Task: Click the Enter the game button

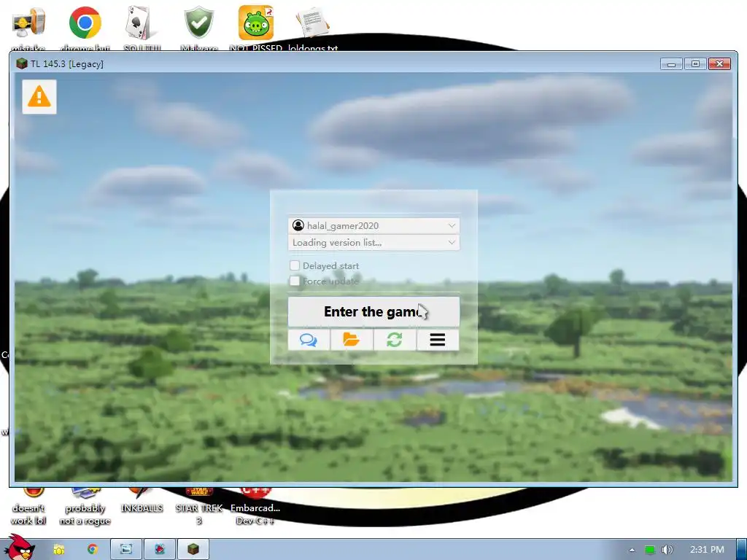Action: tap(374, 311)
